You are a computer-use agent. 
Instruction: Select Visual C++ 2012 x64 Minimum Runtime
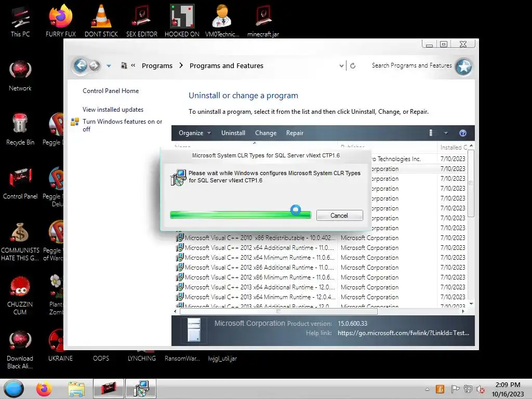tap(321, 258)
